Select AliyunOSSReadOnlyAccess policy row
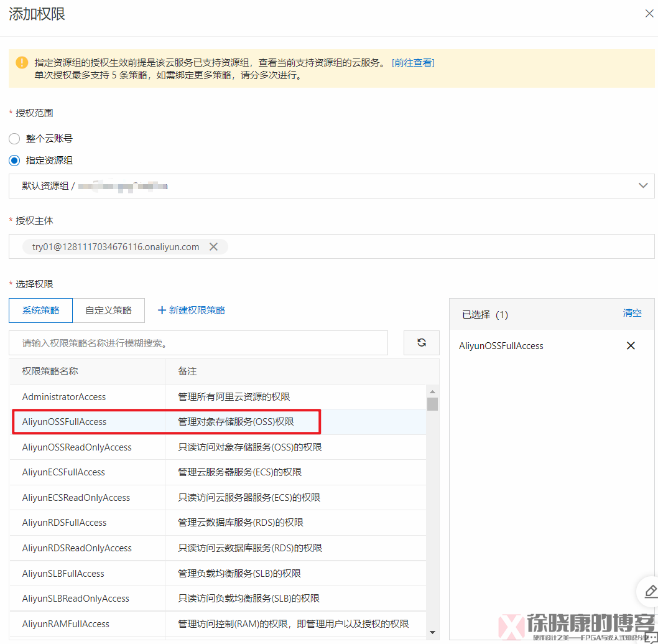The width and height of the screenshot is (658, 644). pos(218,447)
